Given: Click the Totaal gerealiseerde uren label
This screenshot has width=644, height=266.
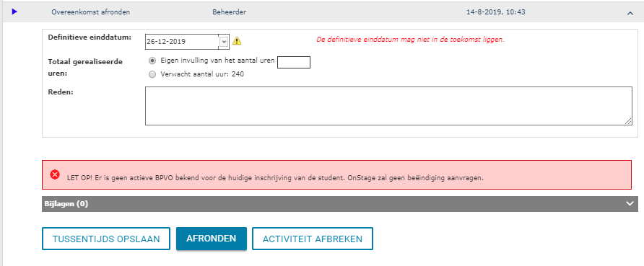Looking at the screenshot, I should [85, 68].
